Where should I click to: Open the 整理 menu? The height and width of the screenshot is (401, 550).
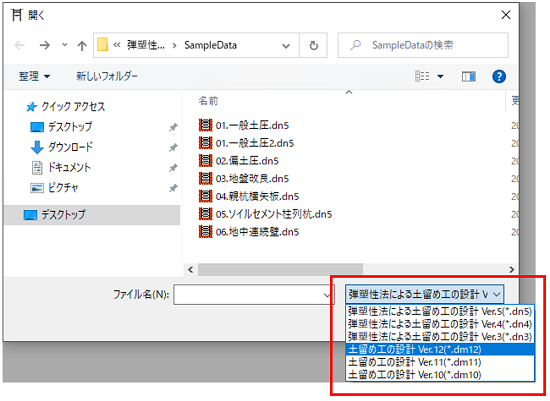click(x=34, y=76)
